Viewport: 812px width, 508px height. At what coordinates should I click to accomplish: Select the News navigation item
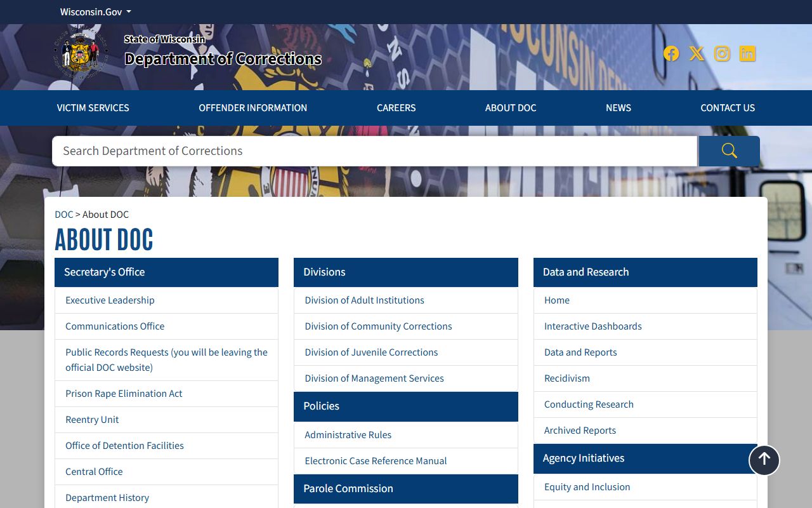(618, 108)
